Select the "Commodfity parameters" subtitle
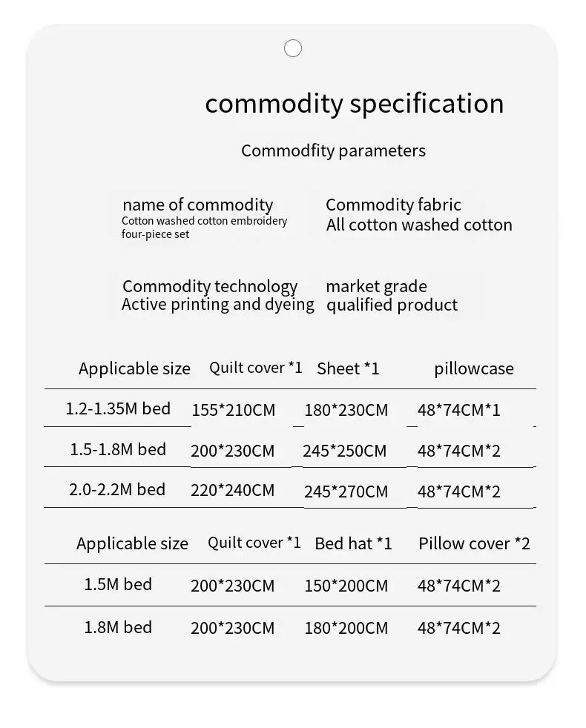Image resolution: width=586 pixels, height=728 pixels. point(333,150)
